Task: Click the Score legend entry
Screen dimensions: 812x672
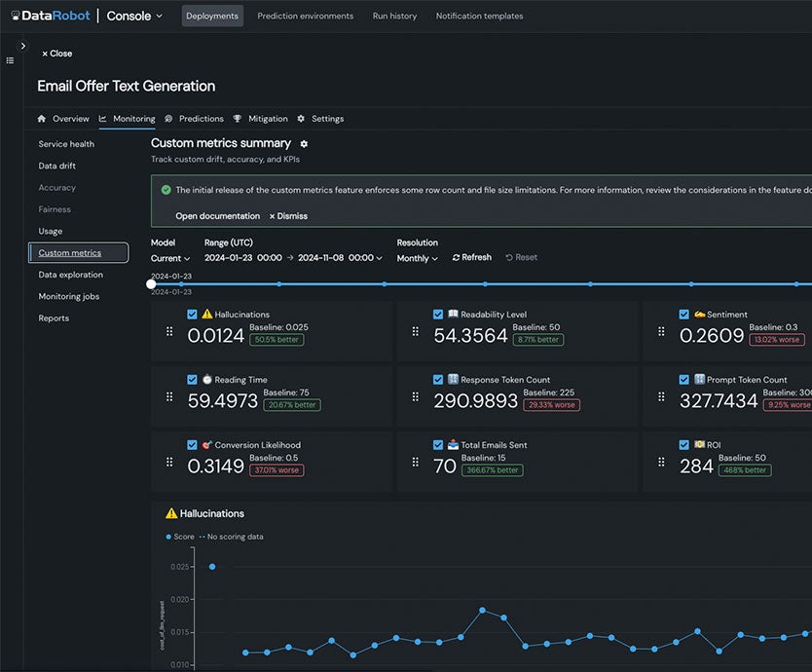Action: (x=180, y=537)
